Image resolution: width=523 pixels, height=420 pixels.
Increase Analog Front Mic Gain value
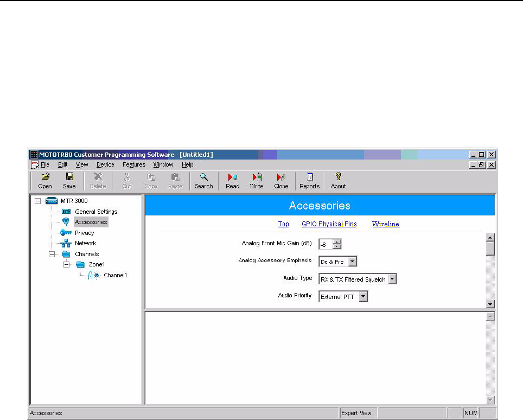click(337, 242)
